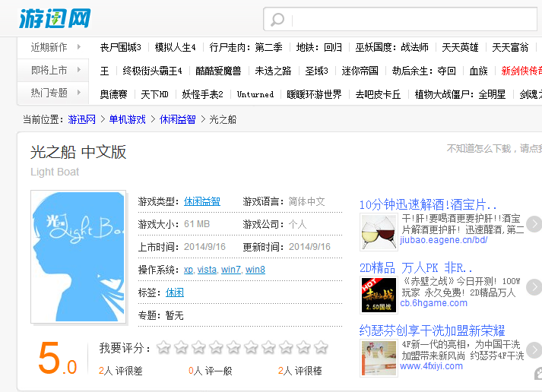This screenshot has width=542, height=392.
Task: Open the 酷酷爱魔兽 link
Action: point(218,71)
